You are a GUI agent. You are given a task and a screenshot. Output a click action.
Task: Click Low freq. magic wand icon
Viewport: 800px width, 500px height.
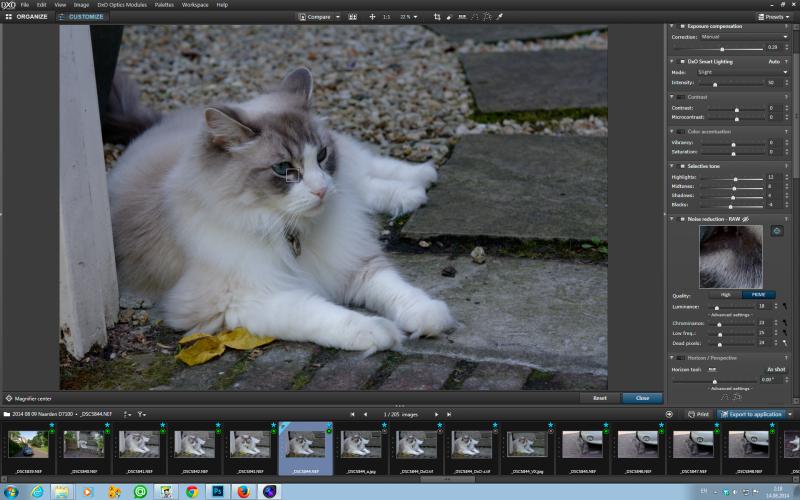[785, 333]
